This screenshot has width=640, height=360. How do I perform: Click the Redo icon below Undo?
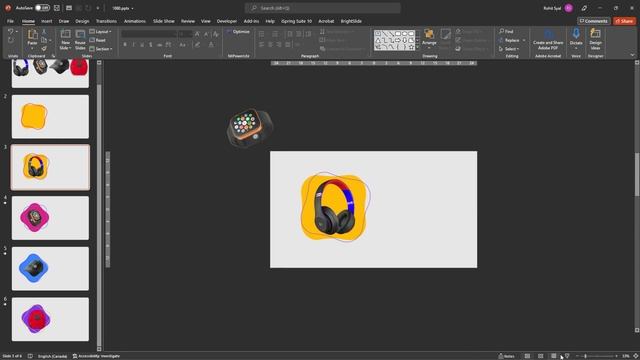[11, 40]
